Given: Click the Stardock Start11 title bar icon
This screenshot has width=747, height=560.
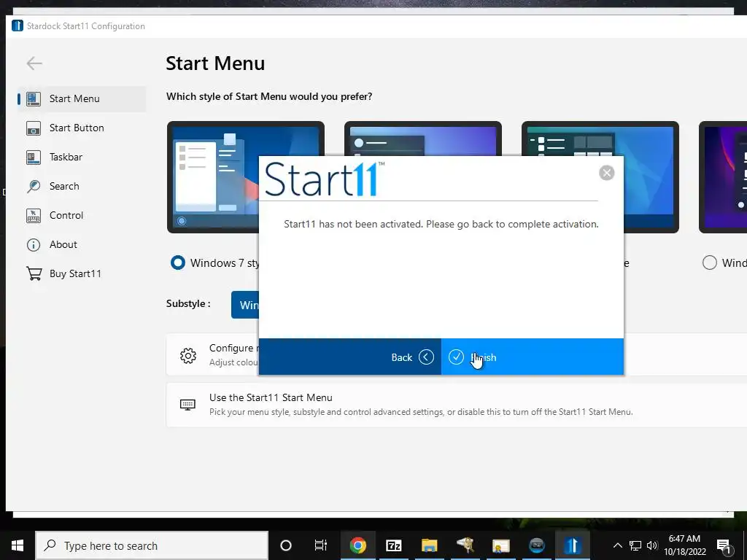Looking at the screenshot, I should pyautogui.click(x=18, y=26).
